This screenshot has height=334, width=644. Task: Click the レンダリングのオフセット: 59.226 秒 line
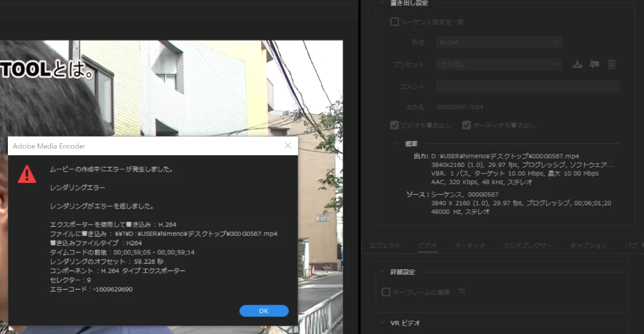(107, 261)
